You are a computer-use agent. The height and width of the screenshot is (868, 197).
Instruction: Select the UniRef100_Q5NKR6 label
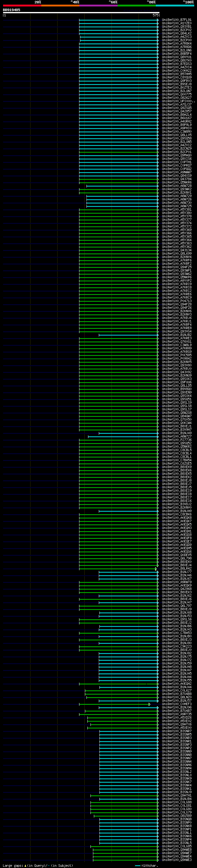coord(176,183)
